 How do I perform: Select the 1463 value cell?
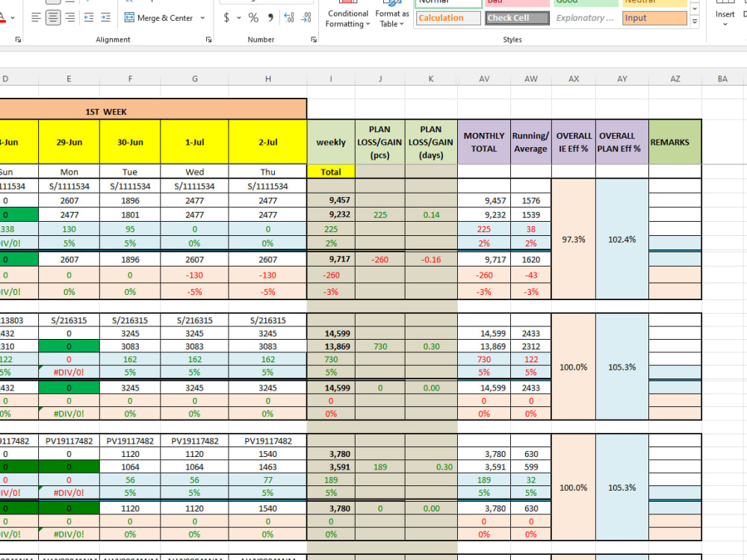(267, 467)
